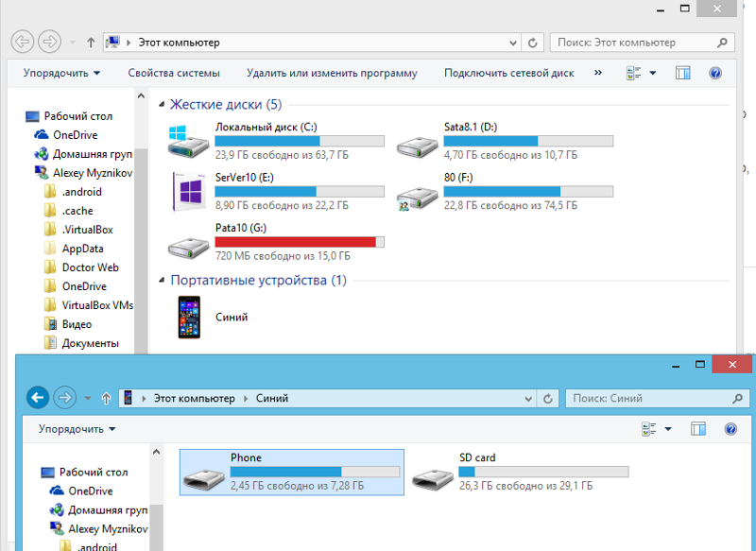756x551 pixels.
Task: Select Локальный диск (C:) drive icon
Action: pos(188,141)
